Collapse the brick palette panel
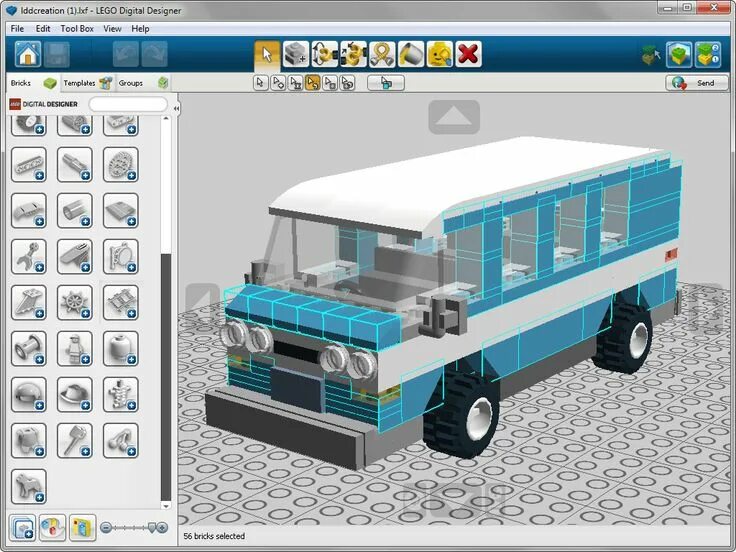Viewport: 736px width, 552px height. tap(176, 108)
